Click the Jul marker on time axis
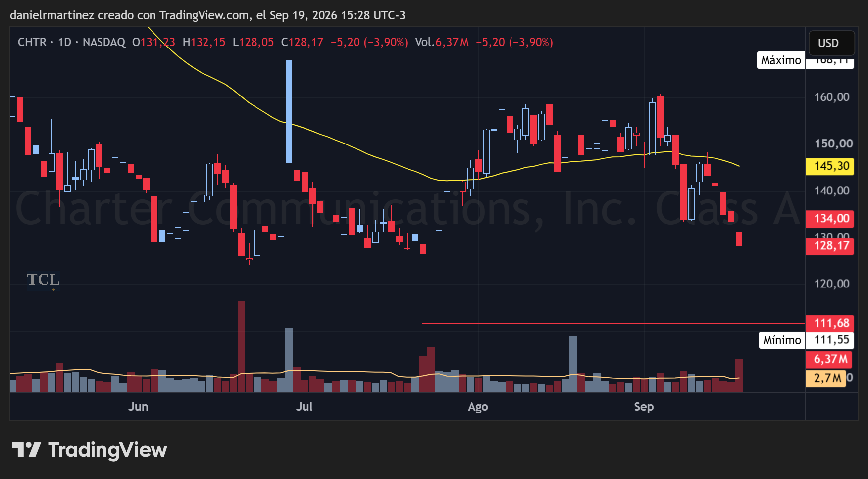 coord(304,407)
